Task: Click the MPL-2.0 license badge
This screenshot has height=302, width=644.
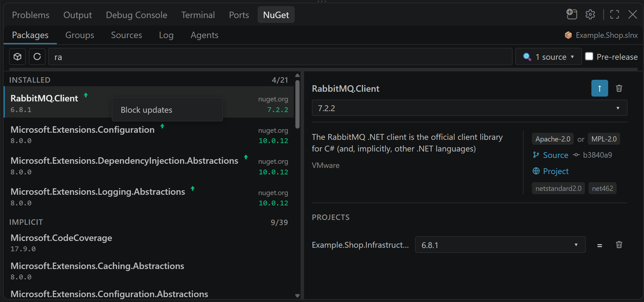Action: (604, 139)
